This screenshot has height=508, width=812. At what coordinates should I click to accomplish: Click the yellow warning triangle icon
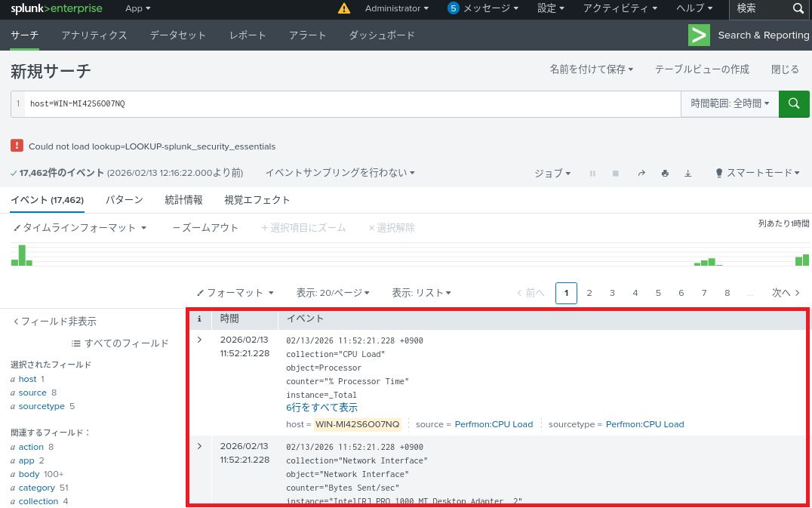(344, 8)
